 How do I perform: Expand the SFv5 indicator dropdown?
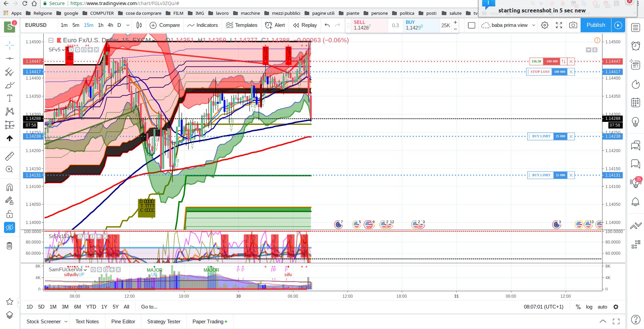click(x=63, y=50)
